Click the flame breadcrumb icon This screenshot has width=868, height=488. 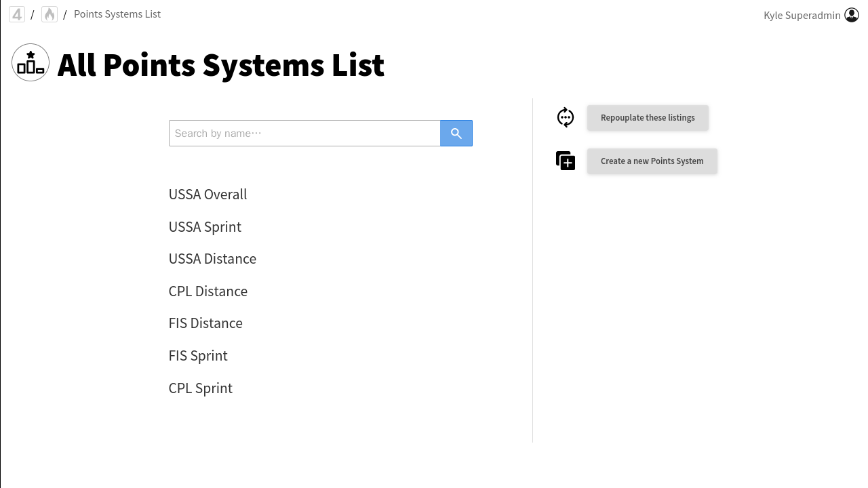click(50, 14)
